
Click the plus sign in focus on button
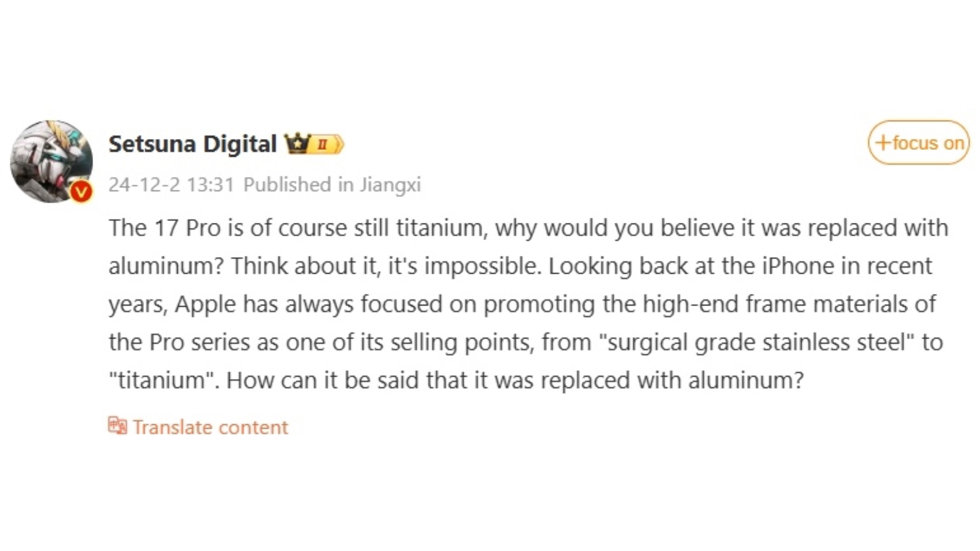(x=883, y=143)
